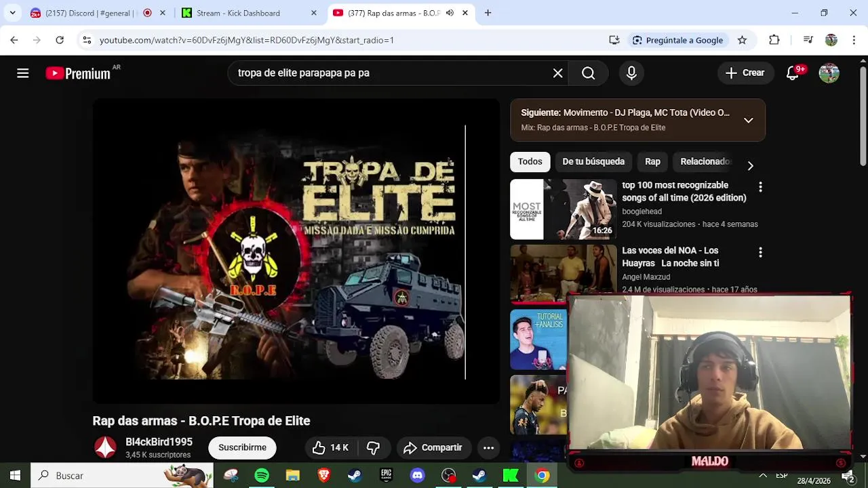
Task: Open the notifications bell
Action: tap(793, 73)
